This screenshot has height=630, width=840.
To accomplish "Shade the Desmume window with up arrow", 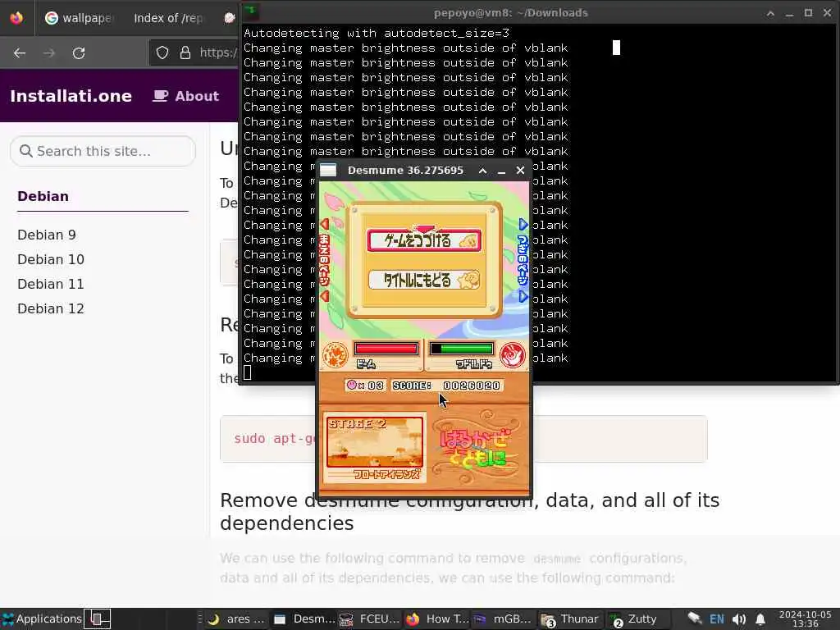I will click(482, 171).
